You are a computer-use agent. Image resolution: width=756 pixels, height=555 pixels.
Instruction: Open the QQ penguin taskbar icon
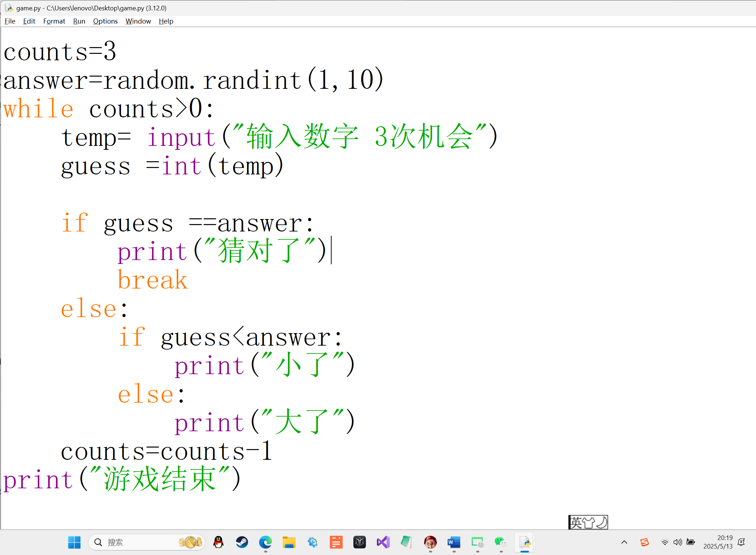pos(218,543)
